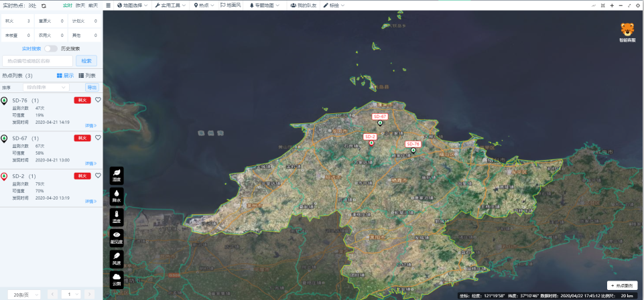Show the 降水 precipitation layer

pos(117,196)
